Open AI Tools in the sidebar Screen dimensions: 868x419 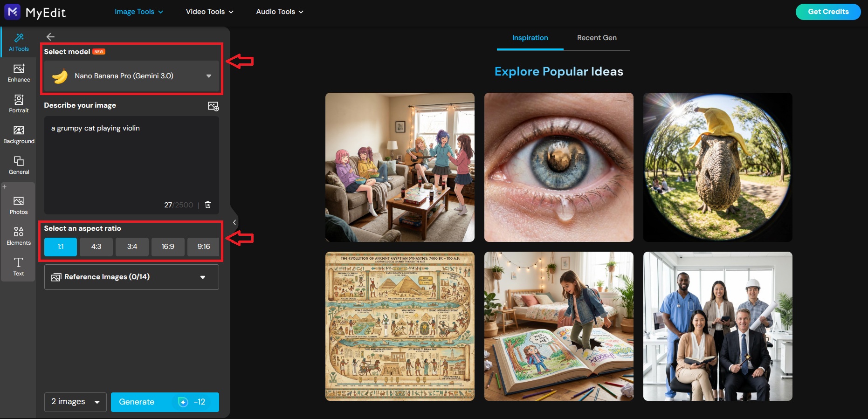[x=19, y=42]
